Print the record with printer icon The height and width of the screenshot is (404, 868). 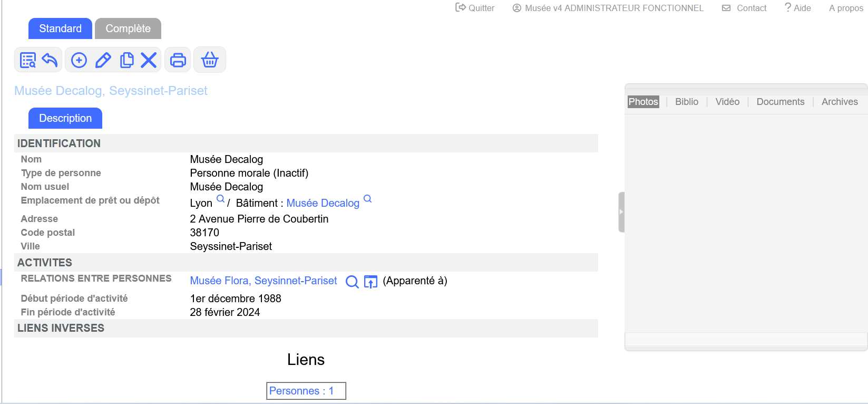(178, 60)
